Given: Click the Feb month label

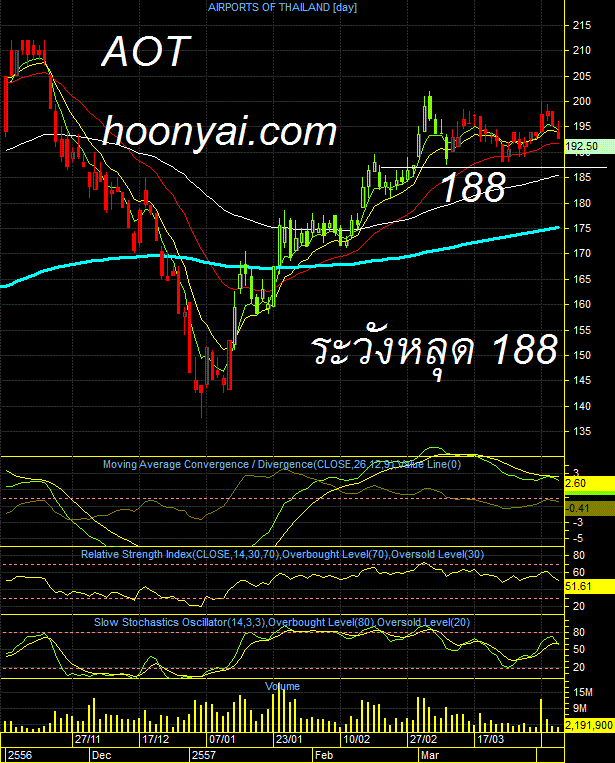Looking at the screenshot, I should click(324, 755).
